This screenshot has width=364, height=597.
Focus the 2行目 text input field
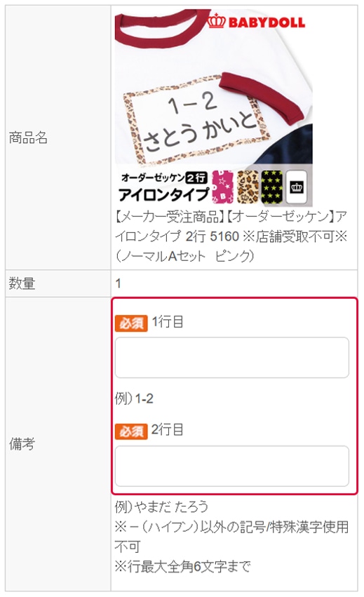(x=232, y=466)
